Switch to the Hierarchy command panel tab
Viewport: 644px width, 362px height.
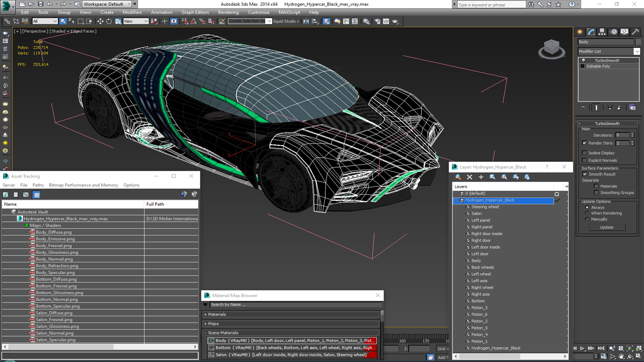(x=602, y=32)
